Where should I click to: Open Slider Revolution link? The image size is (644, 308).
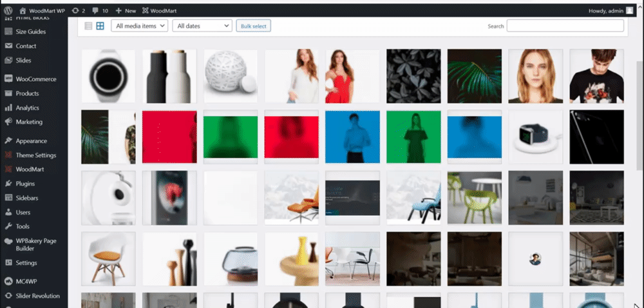(x=38, y=296)
